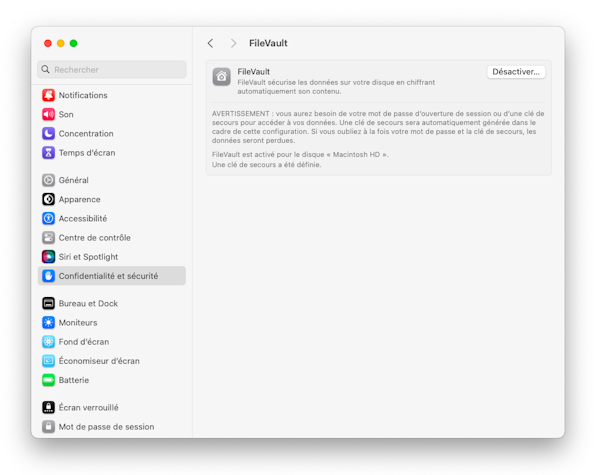Open Mot de passe de session
The width and height of the screenshot is (608, 475).
pyautogui.click(x=112, y=427)
